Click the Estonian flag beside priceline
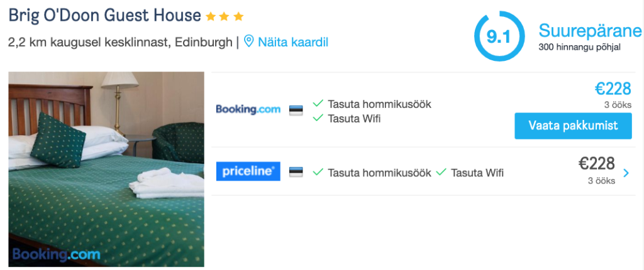 [296, 172]
